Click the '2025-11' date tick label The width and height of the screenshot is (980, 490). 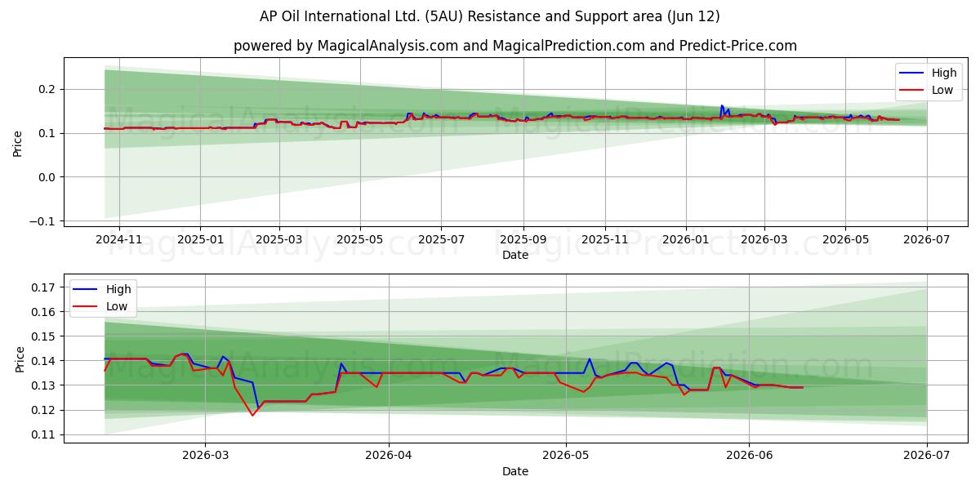click(x=605, y=239)
